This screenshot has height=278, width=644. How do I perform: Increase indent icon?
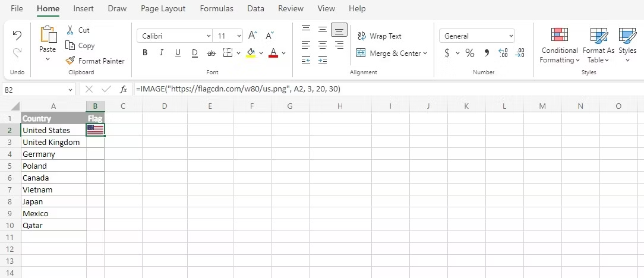click(x=323, y=61)
